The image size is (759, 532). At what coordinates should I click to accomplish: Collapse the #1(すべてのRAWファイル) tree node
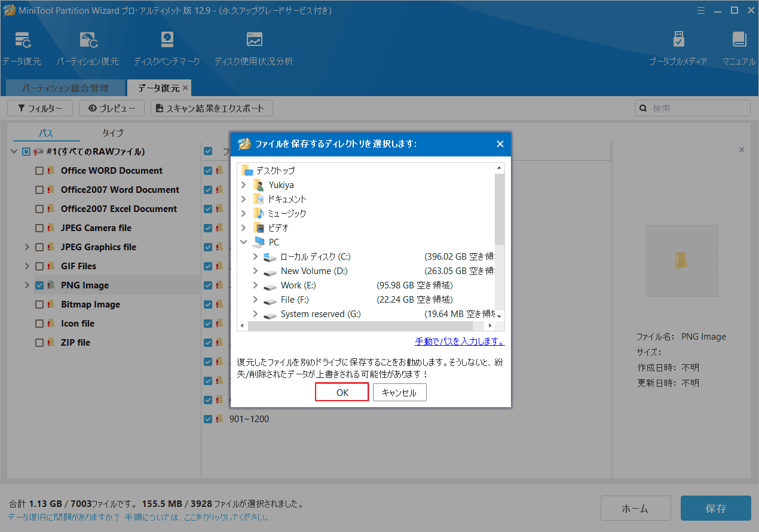(14, 152)
